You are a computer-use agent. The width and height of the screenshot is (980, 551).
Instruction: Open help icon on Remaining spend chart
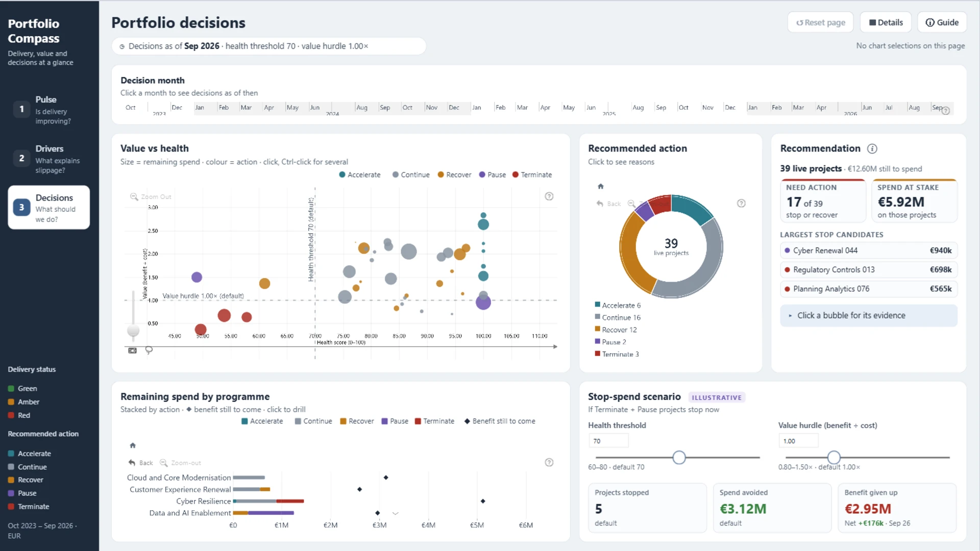[549, 462]
